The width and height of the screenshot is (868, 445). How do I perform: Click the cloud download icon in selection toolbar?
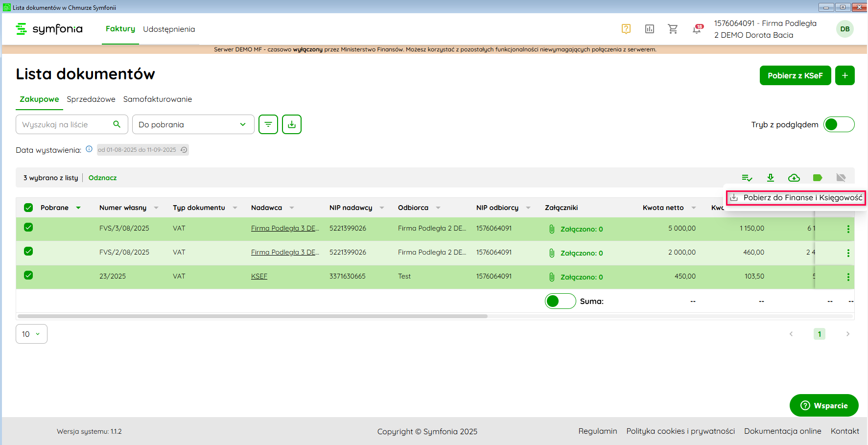(794, 178)
